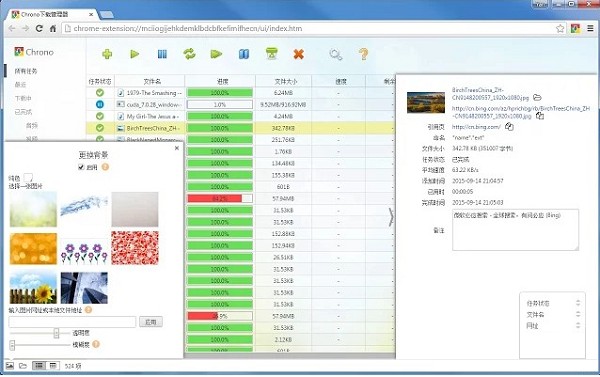This screenshot has width=600, height=377.
Task: Bookmark the page with the star icon
Action: 560,28
